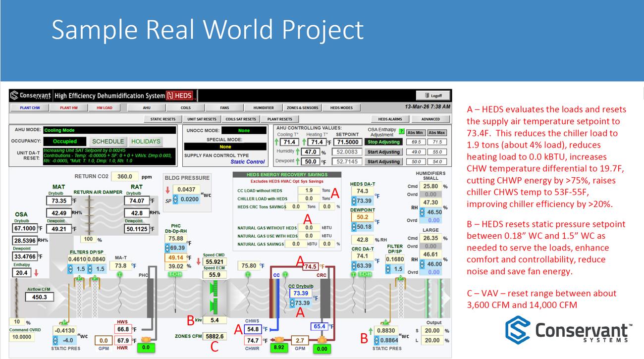The image size is (644, 359).
Task: Adjust 0.8864 static pressure stepper arrows
Action: (x=376, y=340)
